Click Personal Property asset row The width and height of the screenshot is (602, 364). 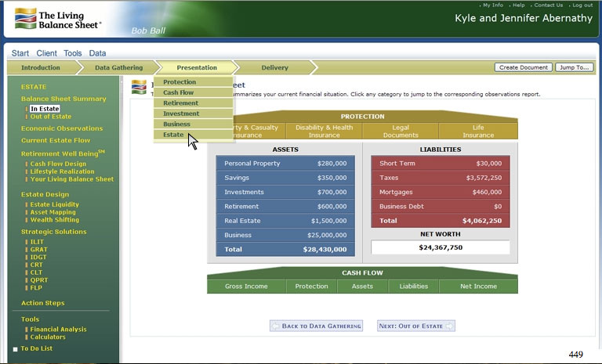285,164
